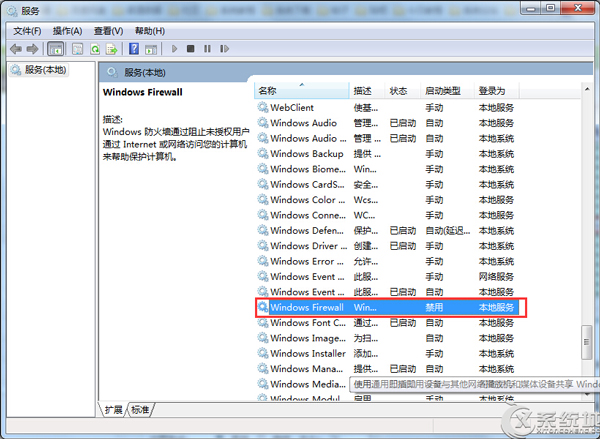Open the 操作(A) menu
Screen dimensions: 600x439
[x=68, y=31]
